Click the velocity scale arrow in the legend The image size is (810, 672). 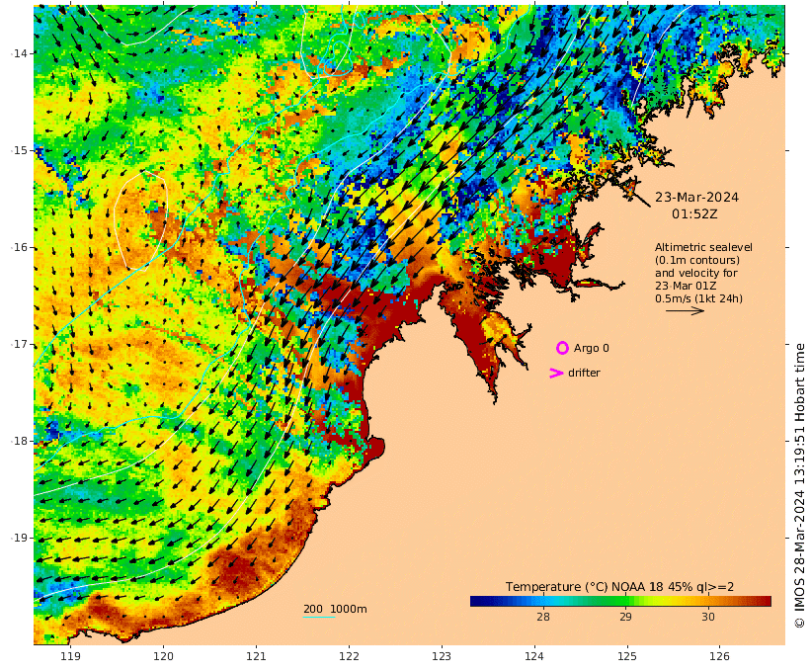coord(685,310)
